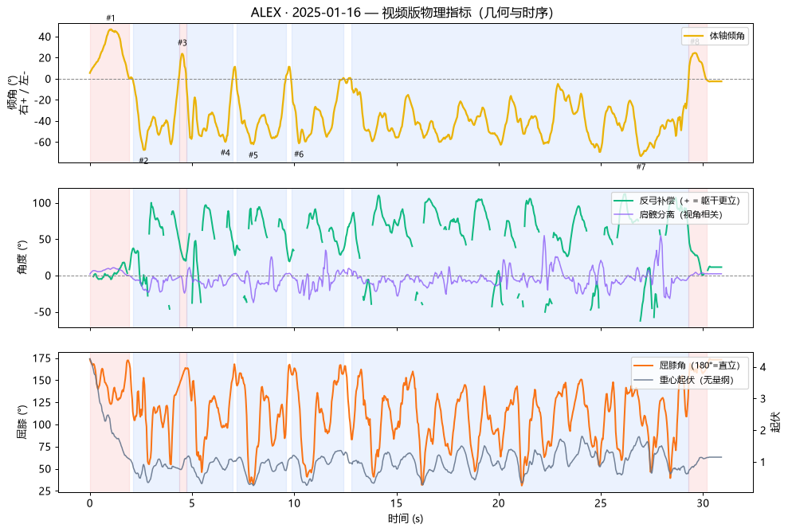
Task: Click the -50 tick on the 角度 axis
Action: [x=43, y=312]
